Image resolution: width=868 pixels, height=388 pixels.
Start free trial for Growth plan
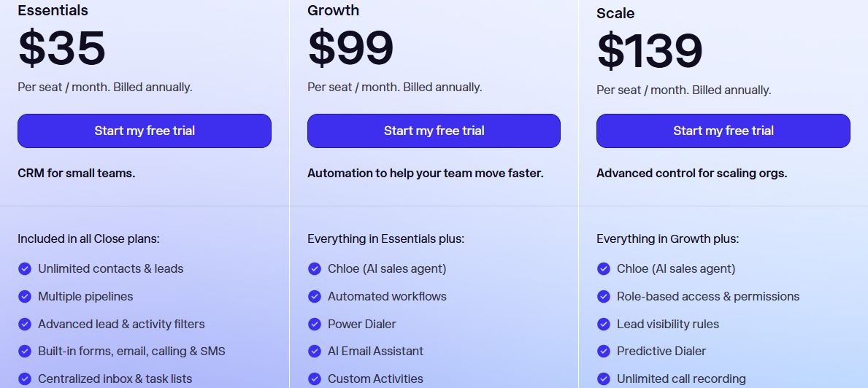click(434, 131)
